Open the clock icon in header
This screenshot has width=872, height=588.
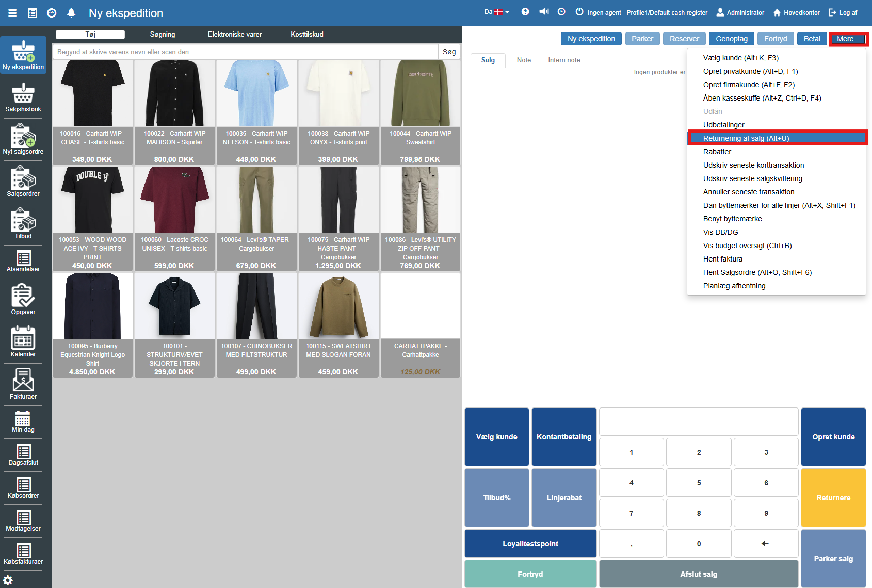pyautogui.click(x=562, y=12)
